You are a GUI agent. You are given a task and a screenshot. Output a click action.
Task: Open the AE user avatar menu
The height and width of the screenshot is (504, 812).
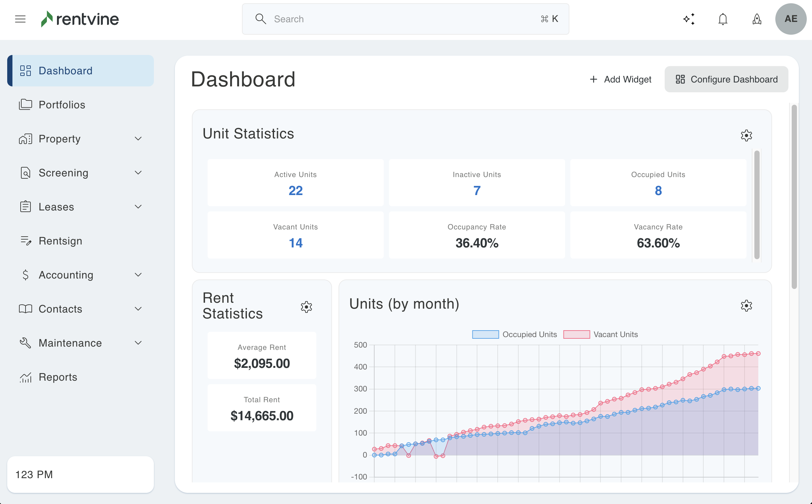[x=791, y=19]
